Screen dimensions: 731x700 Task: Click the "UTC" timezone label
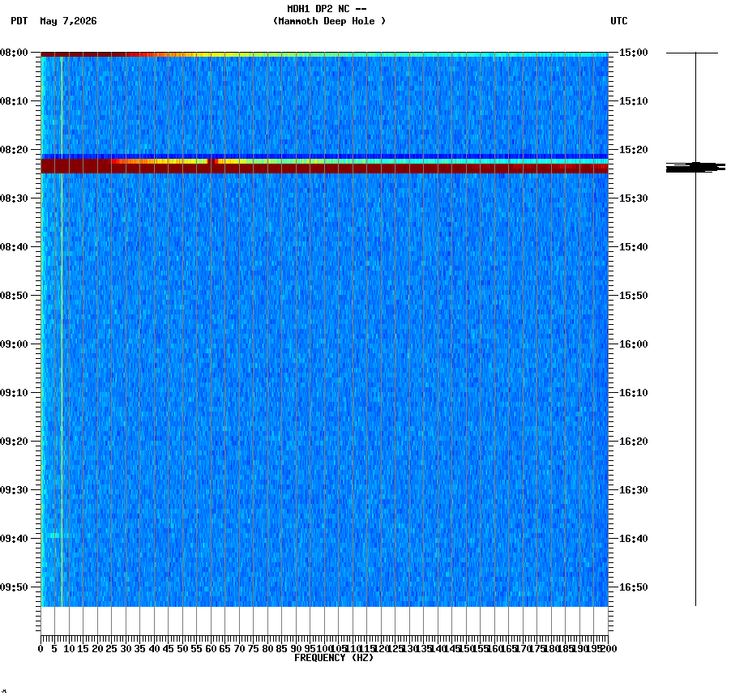tap(619, 21)
